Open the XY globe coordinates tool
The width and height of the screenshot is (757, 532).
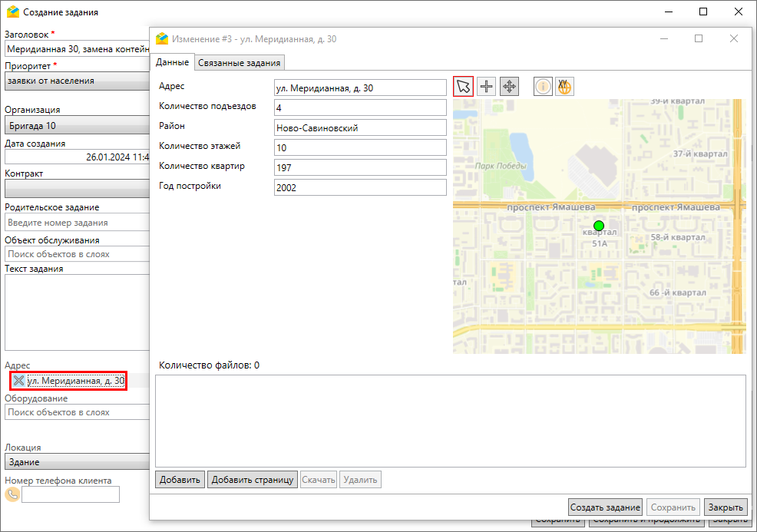click(564, 87)
